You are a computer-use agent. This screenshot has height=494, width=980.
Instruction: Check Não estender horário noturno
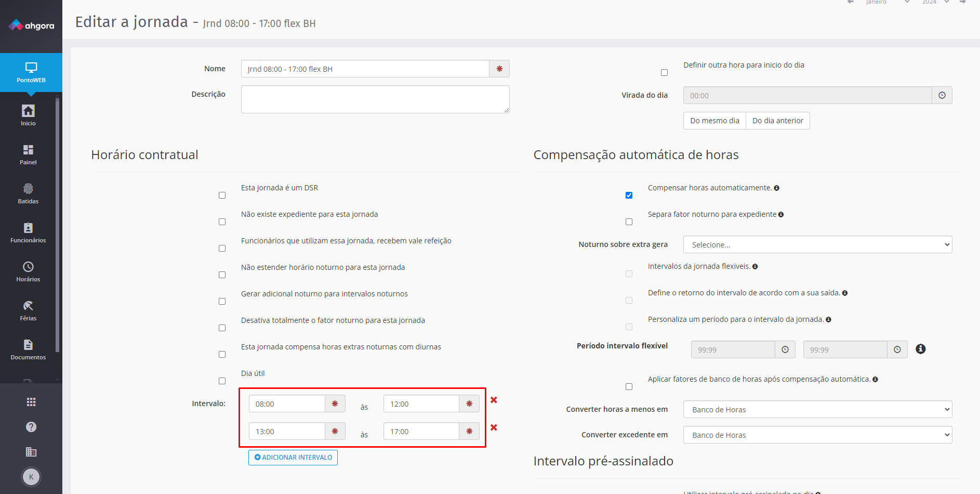coord(222,275)
